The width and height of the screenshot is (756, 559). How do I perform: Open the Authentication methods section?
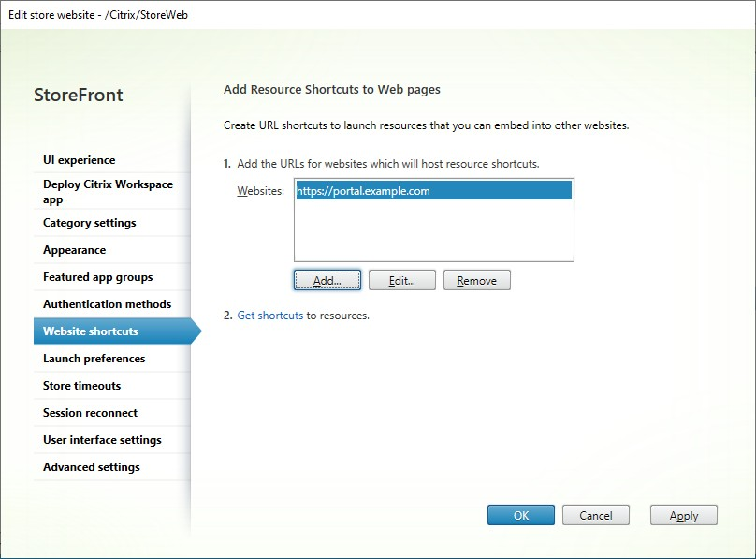(x=106, y=303)
